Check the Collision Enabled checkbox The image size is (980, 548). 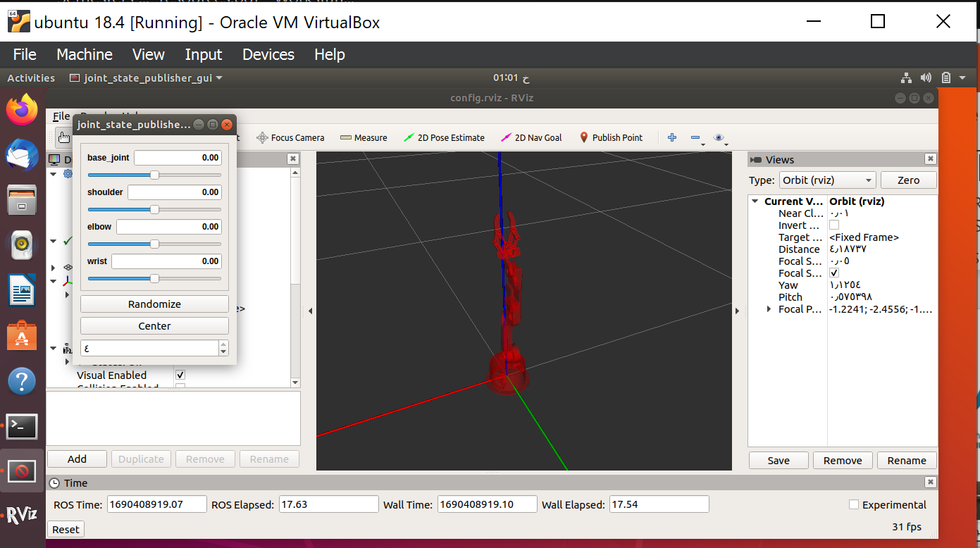coord(180,387)
